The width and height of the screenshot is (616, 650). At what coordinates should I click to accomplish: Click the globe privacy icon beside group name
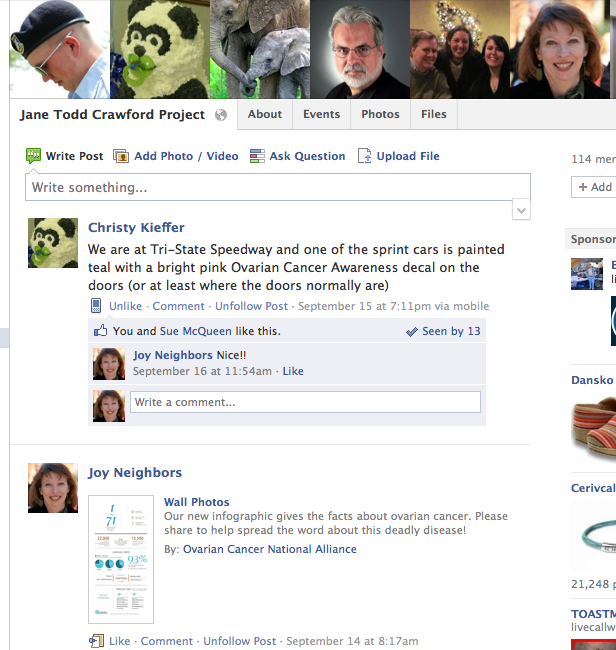pyautogui.click(x=221, y=115)
